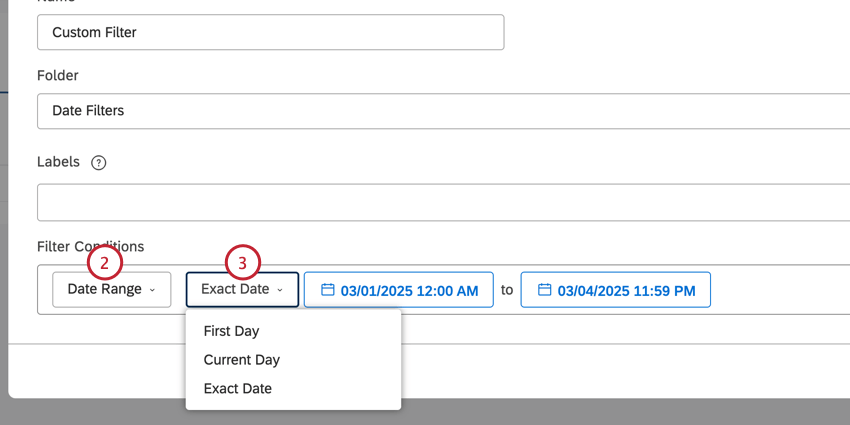Viewport: 850px width, 425px height.
Task: Click the Name field containing Custom Filter
Action: coord(271,33)
